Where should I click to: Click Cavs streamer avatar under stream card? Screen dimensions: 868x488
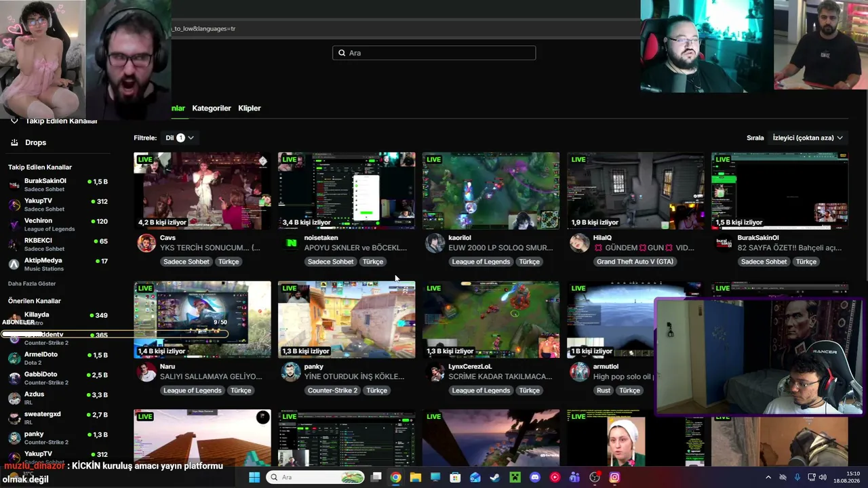tap(146, 243)
